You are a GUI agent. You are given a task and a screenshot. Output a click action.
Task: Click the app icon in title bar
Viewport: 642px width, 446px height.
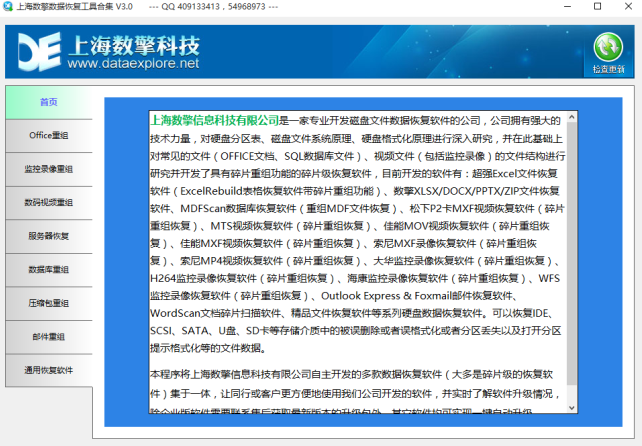coord(8,6)
